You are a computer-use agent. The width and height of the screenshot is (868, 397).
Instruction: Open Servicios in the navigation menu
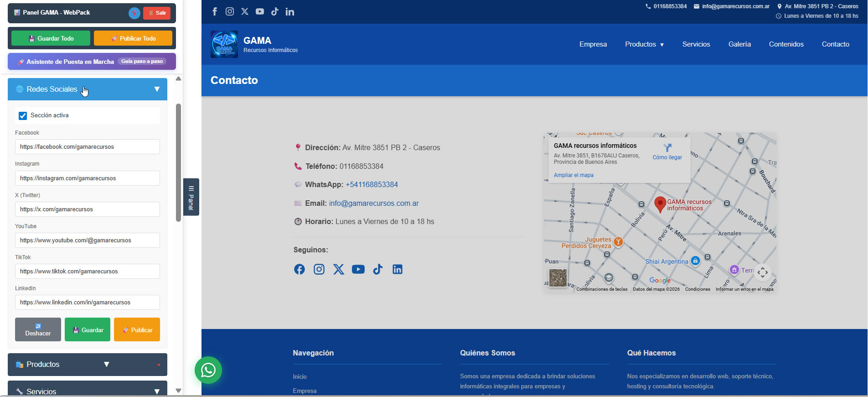(x=696, y=44)
